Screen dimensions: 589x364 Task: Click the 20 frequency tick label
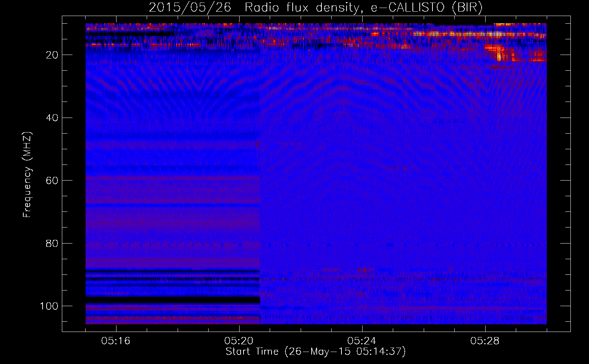(x=52, y=55)
